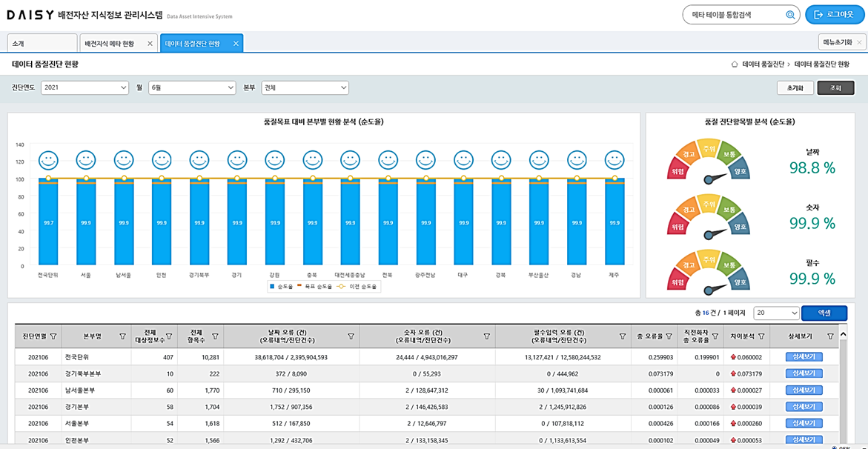Filter the 전체 항목수 column

214,336
